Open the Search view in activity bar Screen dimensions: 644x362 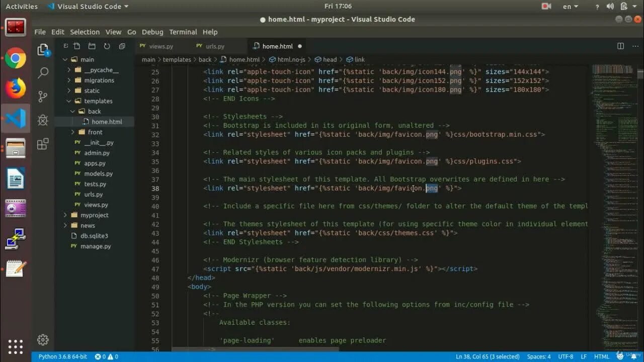(43, 73)
